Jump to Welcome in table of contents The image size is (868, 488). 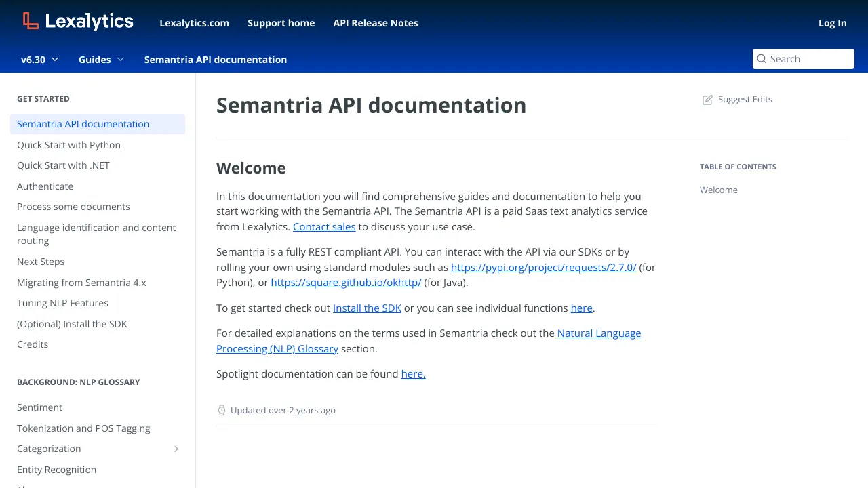718,190
